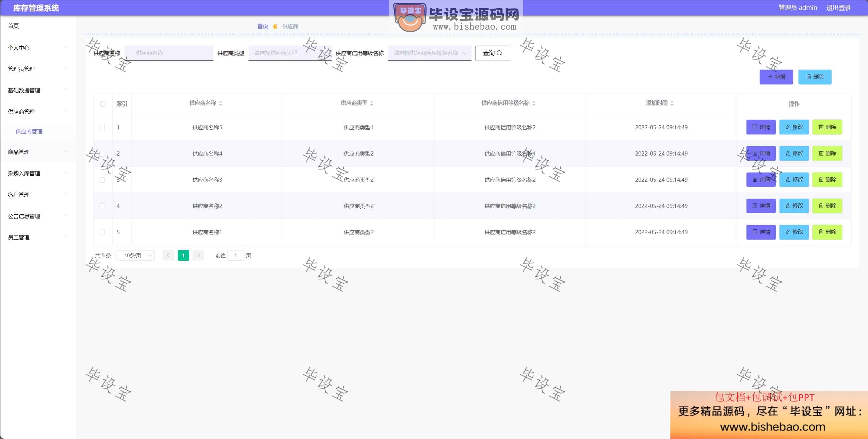Edit 供应商名称3 with 修改
The width and height of the screenshot is (868, 439).
794,179
